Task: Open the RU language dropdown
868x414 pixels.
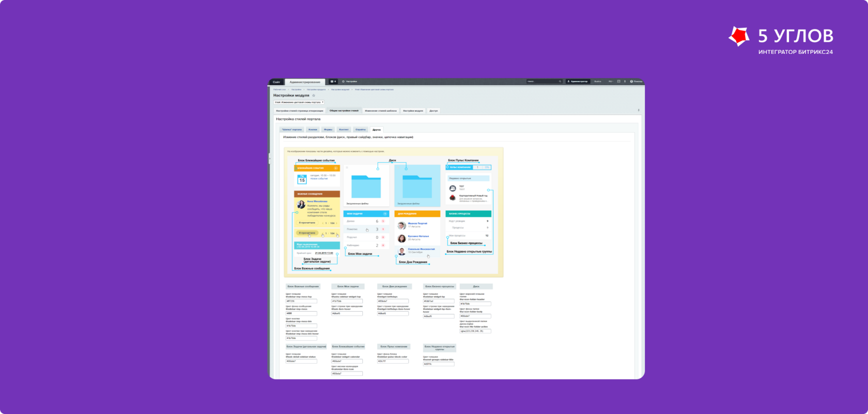Action: tap(611, 82)
